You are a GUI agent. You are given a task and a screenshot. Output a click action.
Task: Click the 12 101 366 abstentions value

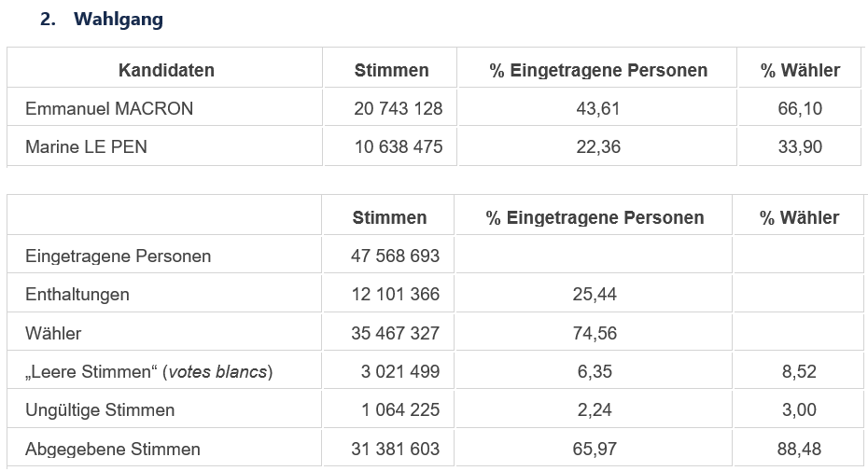click(395, 295)
